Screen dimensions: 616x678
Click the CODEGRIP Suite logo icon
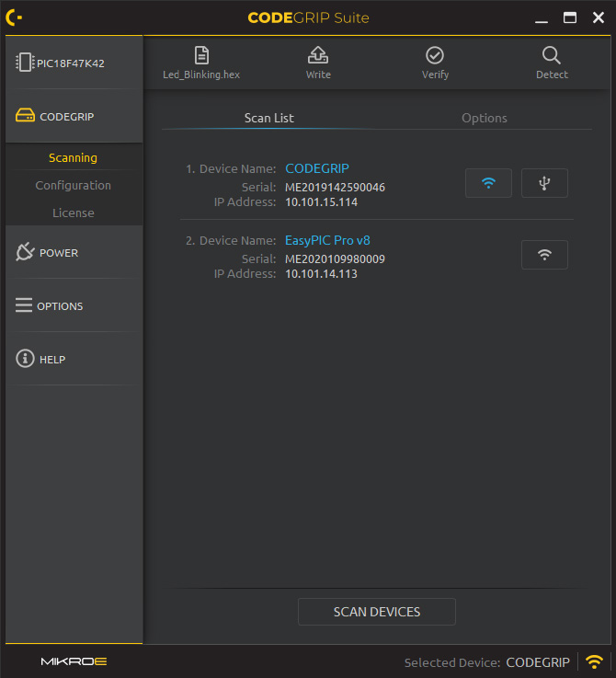[16, 17]
